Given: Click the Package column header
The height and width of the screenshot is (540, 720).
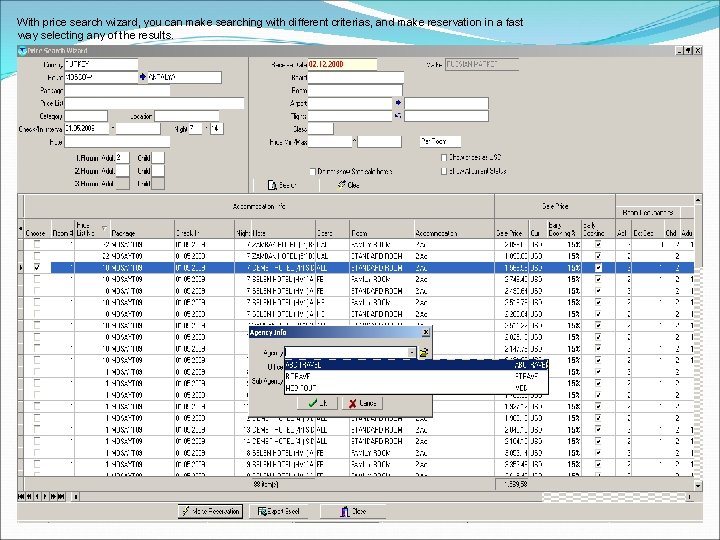Looking at the screenshot, I should point(141,229).
